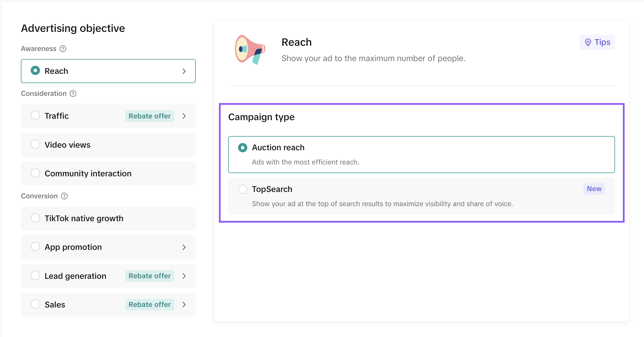Select the Video views radio button

click(x=35, y=144)
